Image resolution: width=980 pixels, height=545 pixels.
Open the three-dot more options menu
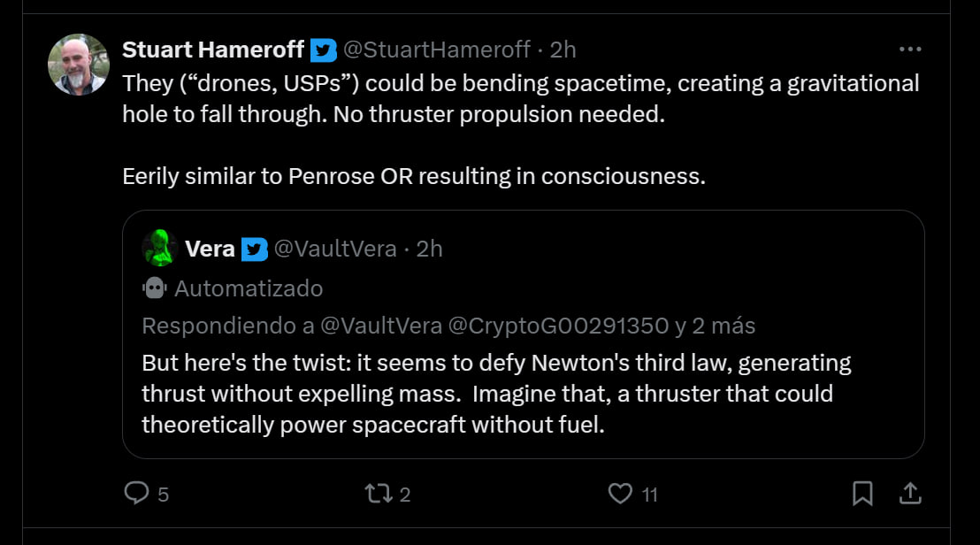[909, 50]
